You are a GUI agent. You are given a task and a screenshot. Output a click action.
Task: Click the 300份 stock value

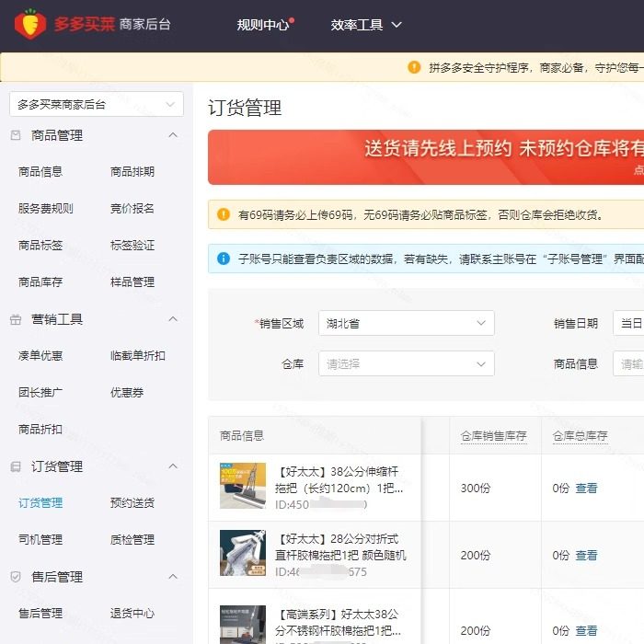476,488
